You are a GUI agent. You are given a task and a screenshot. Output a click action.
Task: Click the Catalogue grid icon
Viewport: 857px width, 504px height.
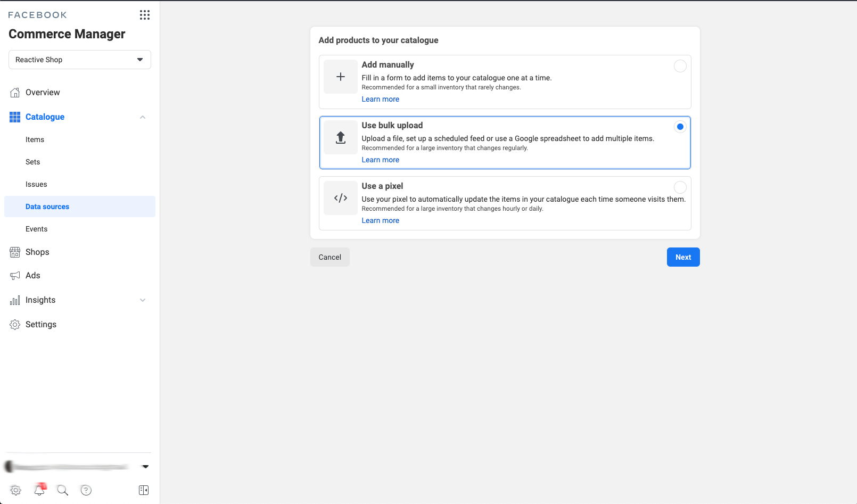15,117
